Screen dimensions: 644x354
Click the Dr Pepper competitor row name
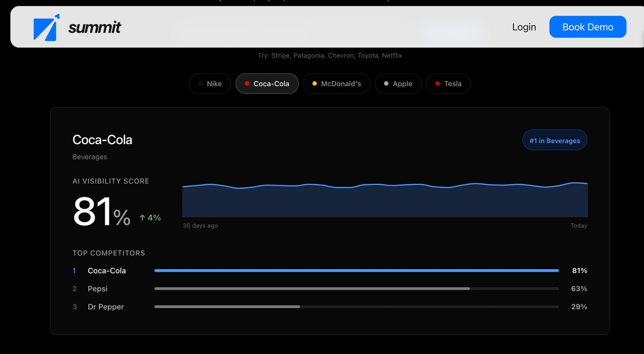[x=106, y=307]
